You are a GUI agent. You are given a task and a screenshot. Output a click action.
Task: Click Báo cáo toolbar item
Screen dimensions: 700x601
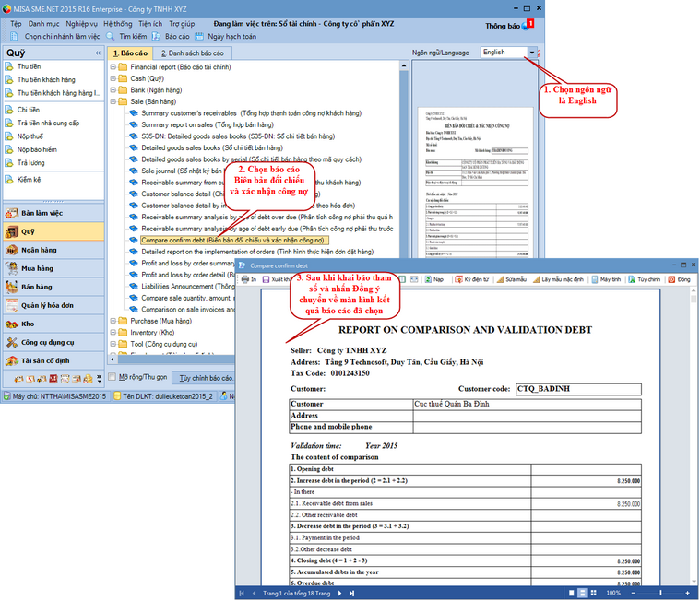coord(171,37)
